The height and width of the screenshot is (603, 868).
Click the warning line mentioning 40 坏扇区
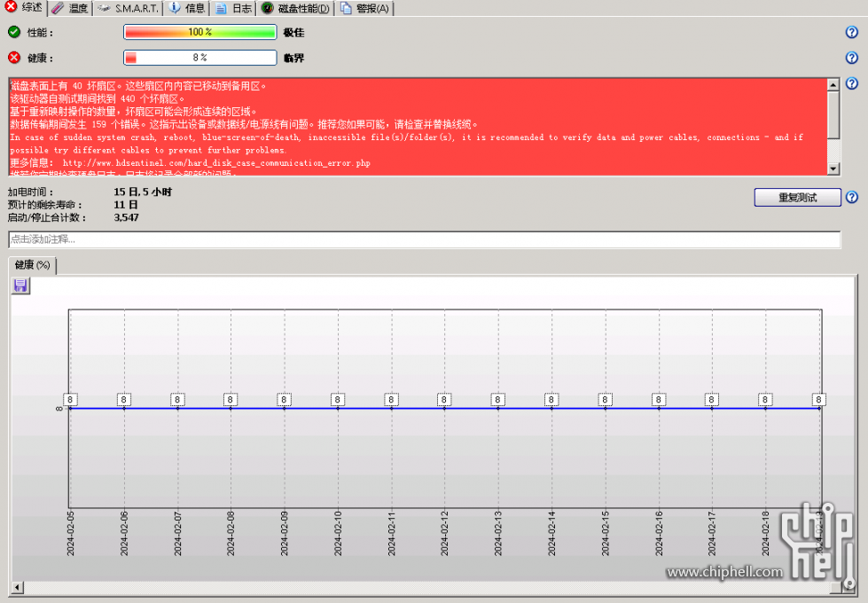(139, 86)
